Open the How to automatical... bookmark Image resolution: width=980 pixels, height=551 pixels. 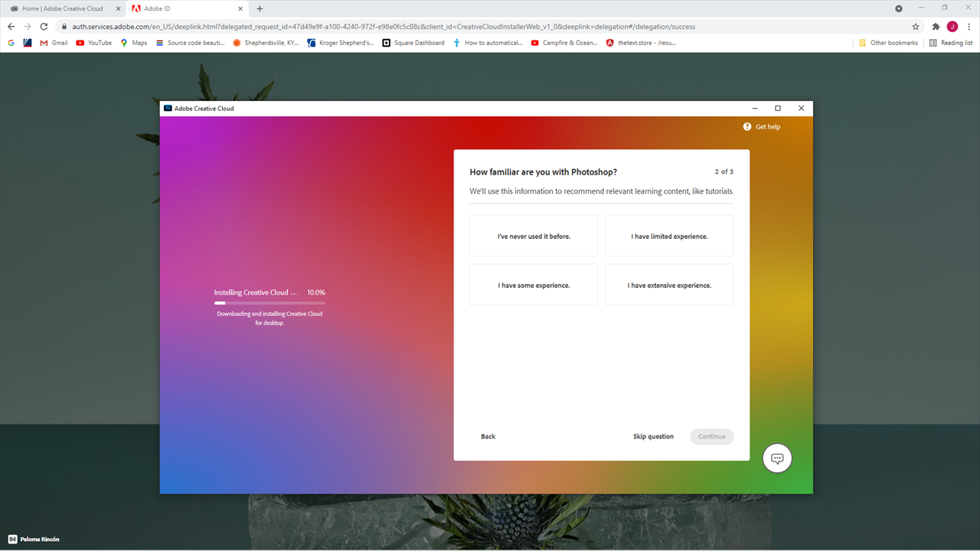(488, 43)
